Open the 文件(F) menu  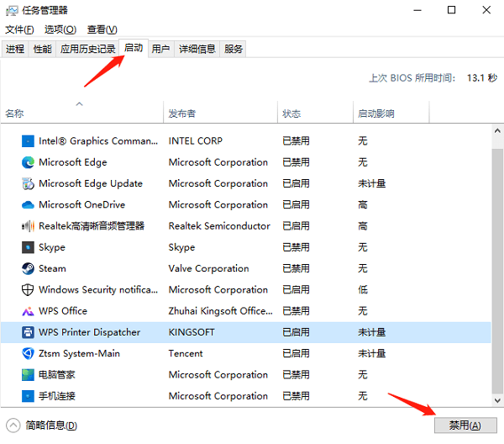pyautogui.click(x=19, y=29)
